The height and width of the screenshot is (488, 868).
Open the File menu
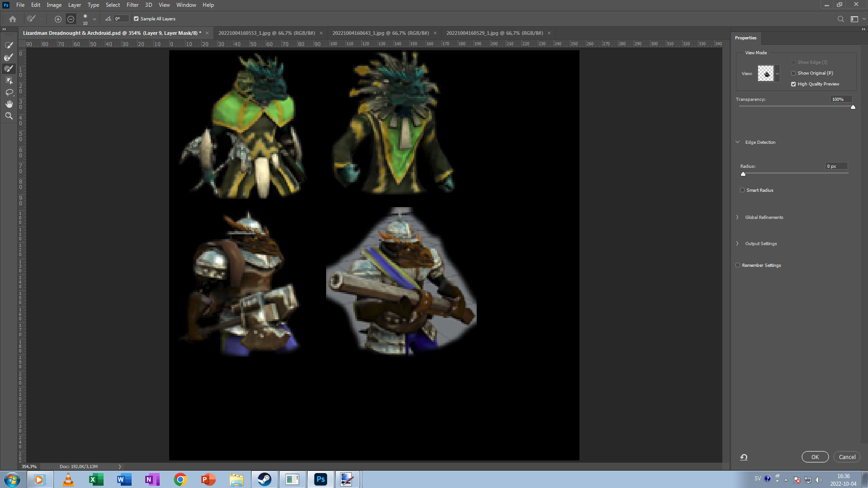(20, 5)
